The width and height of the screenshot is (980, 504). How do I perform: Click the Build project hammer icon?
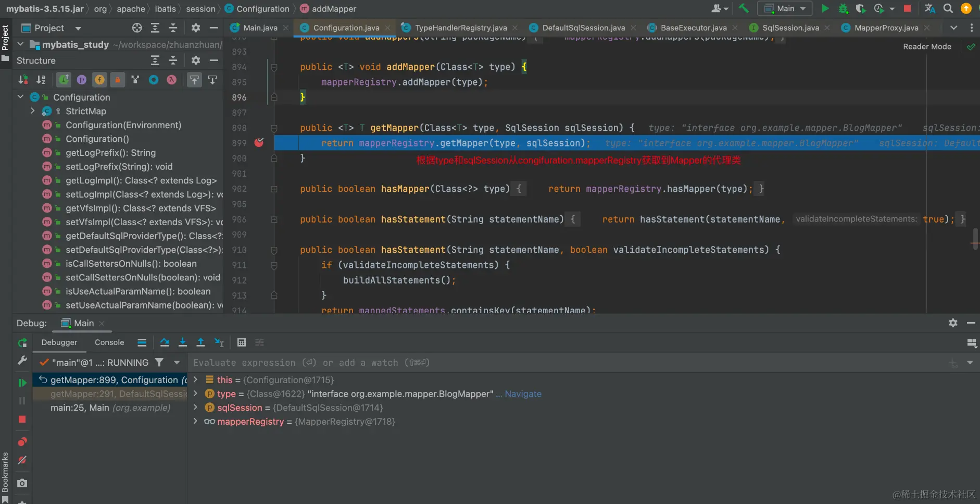(744, 8)
